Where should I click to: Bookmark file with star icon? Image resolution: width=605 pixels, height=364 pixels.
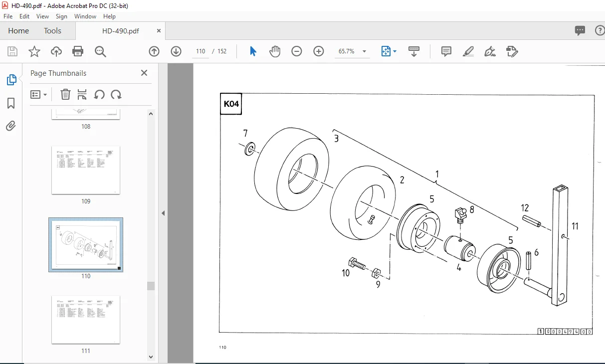[x=34, y=51]
